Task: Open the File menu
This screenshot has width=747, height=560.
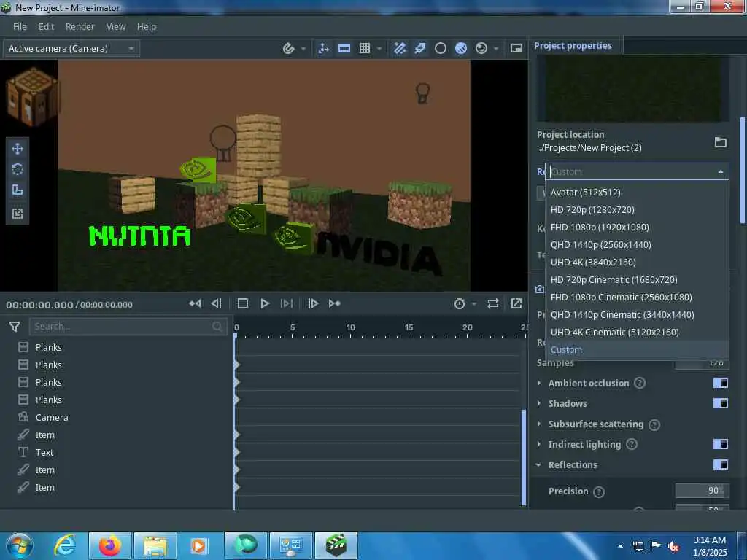Action: [x=20, y=27]
